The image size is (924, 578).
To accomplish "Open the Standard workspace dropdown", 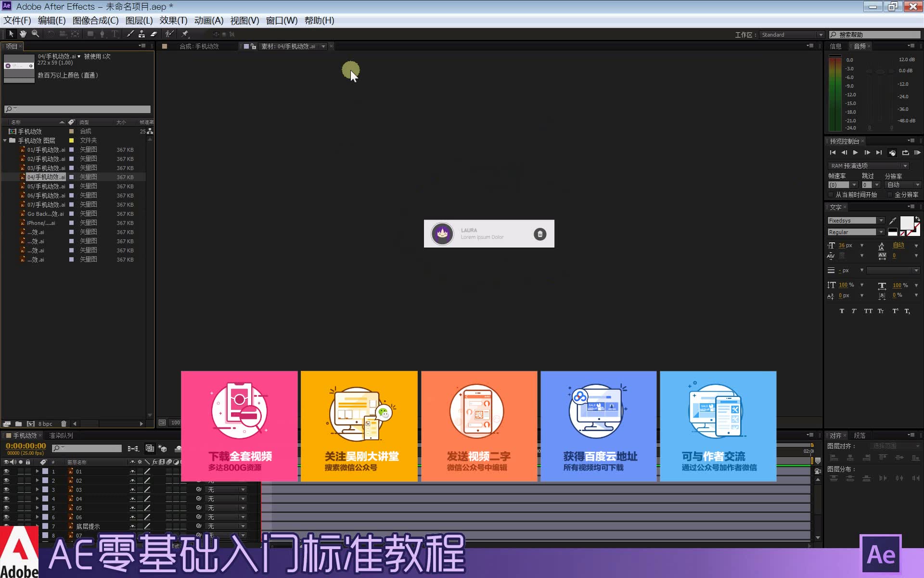I will coord(792,35).
